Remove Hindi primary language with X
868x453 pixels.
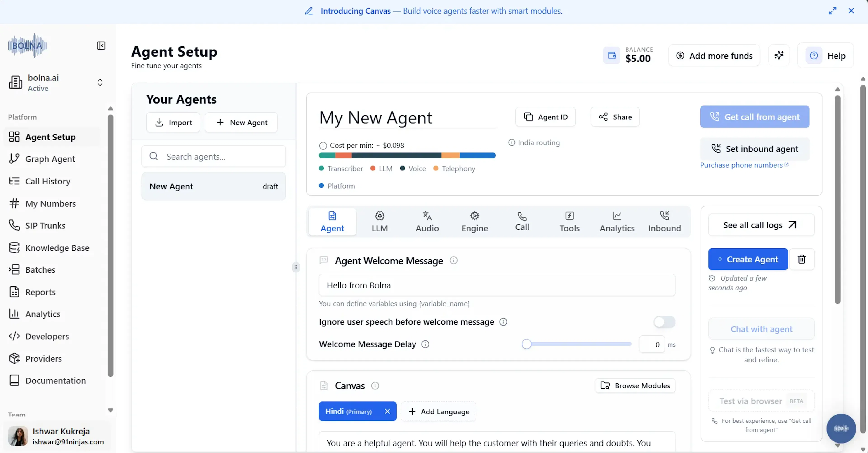pyautogui.click(x=387, y=411)
